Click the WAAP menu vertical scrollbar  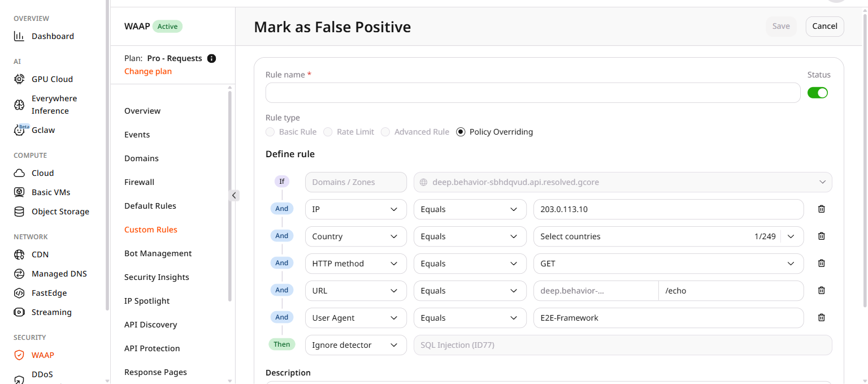coord(229,195)
